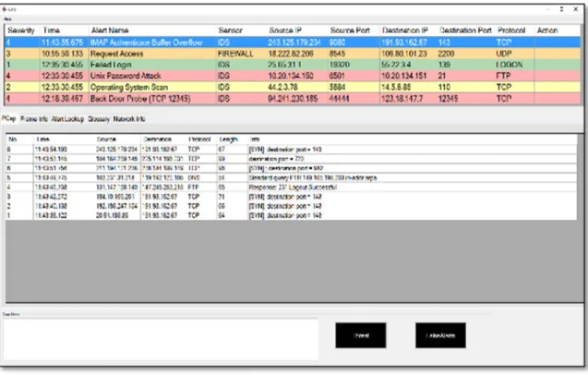The height and width of the screenshot is (375, 588).
Task: Open the Frame Info tab
Action: [x=34, y=119]
